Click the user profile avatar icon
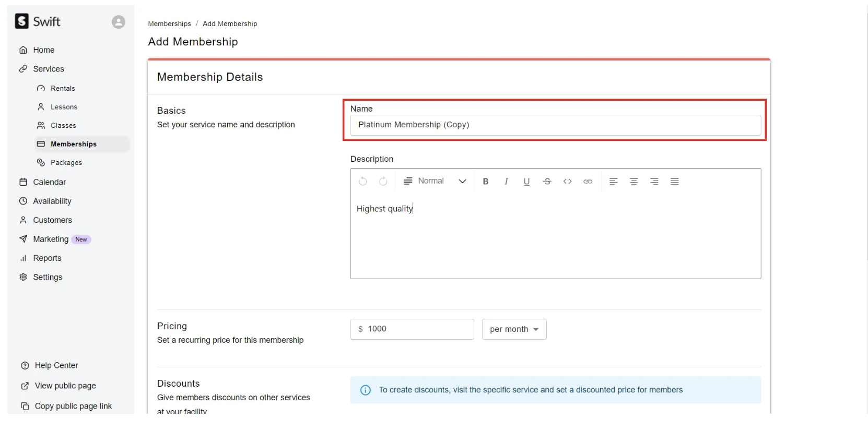868x430 pixels. (x=119, y=22)
